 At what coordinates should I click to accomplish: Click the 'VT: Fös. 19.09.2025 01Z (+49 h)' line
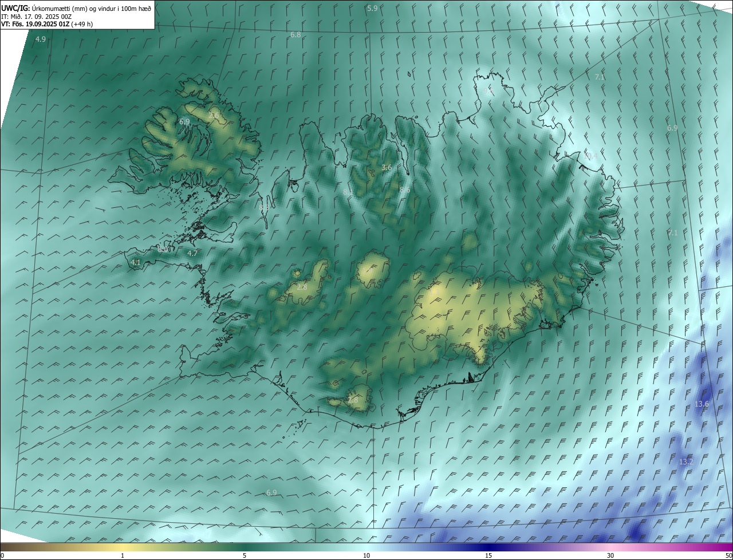click(47, 24)
